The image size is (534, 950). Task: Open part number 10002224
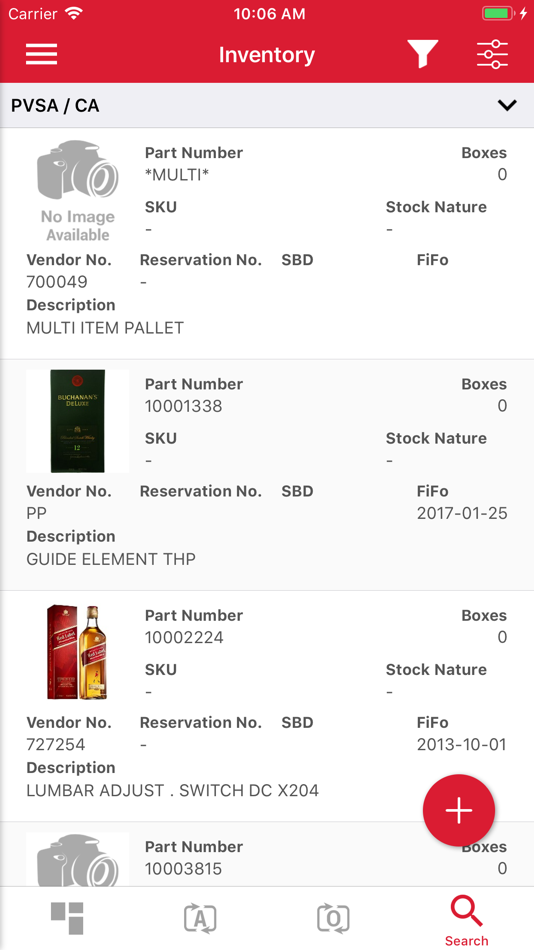click(184, 637)
